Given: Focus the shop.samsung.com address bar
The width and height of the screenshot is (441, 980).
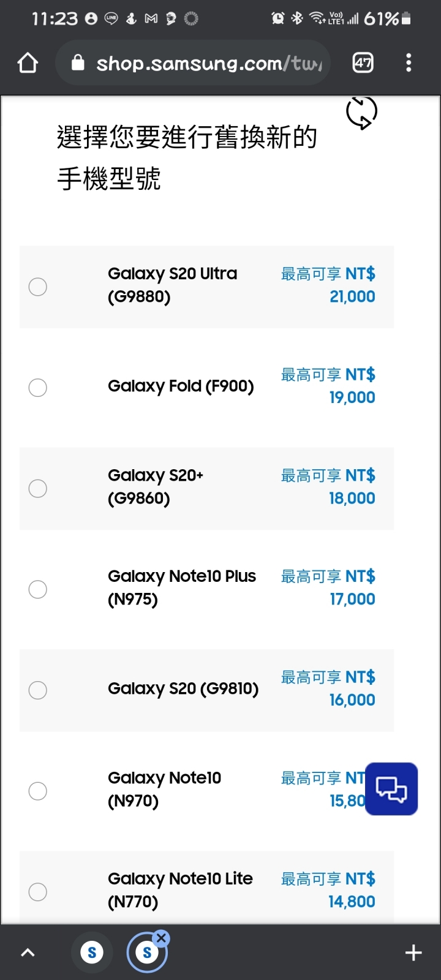Looking at the screenshot, I should (x=193, y=62).
